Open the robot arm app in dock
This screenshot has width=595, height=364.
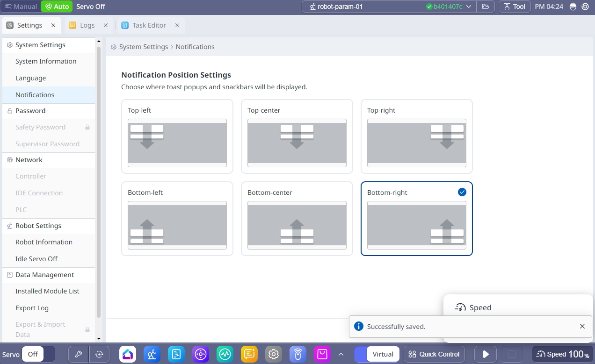[x=152, y=354]
